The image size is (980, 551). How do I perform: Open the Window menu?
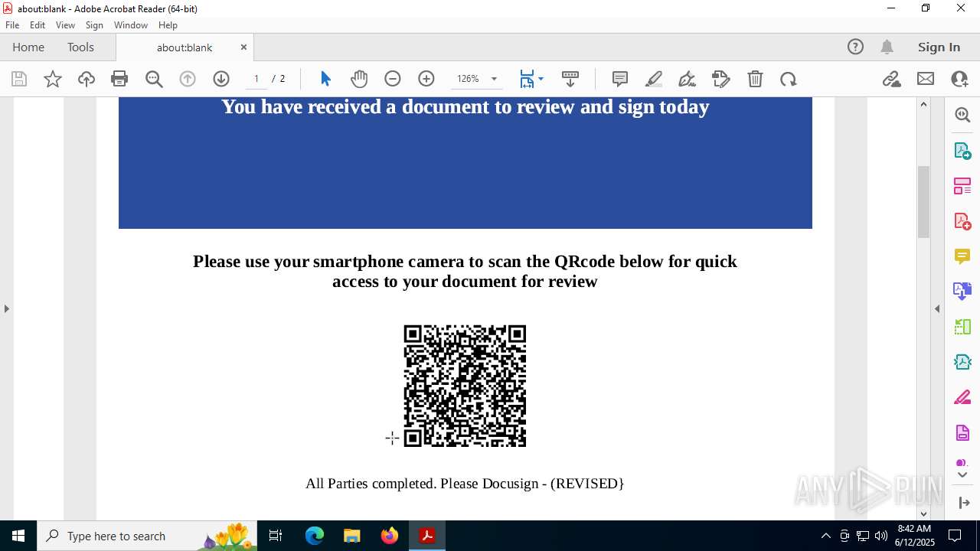[131, 25]
